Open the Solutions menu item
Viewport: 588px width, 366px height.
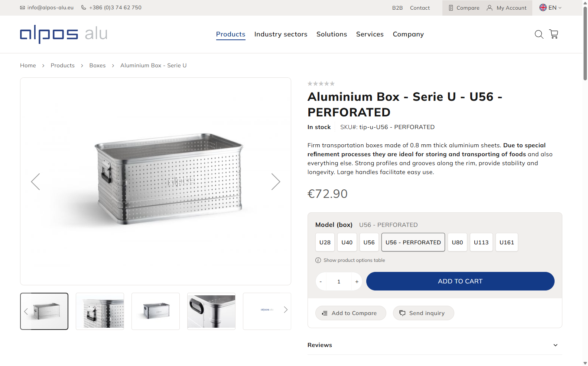point(331,34)
